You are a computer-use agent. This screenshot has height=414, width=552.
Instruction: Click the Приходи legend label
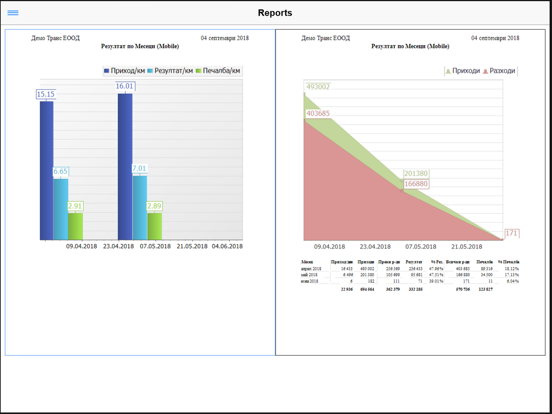pyautogui.click(x=466, y=71)
